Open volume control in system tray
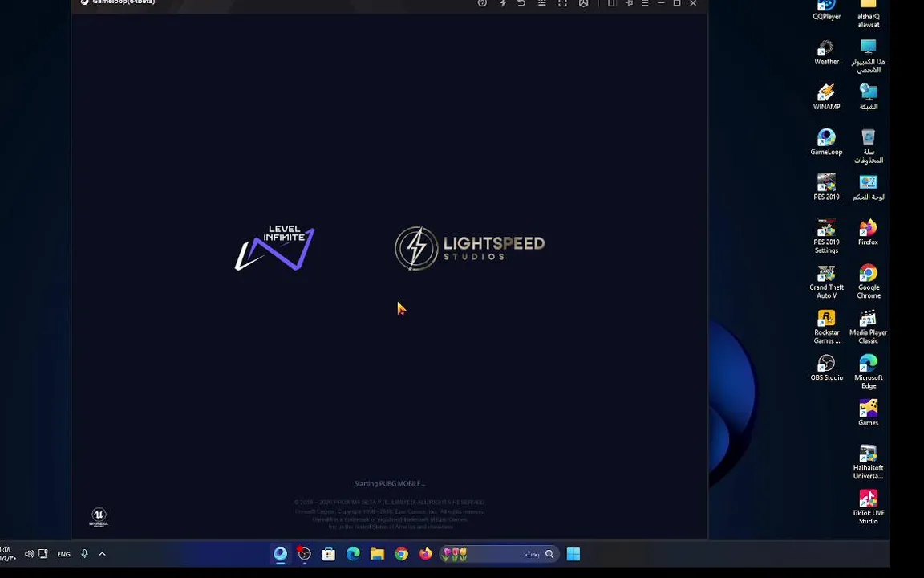Viewport: 924px width, 578px height. [29, 554]
